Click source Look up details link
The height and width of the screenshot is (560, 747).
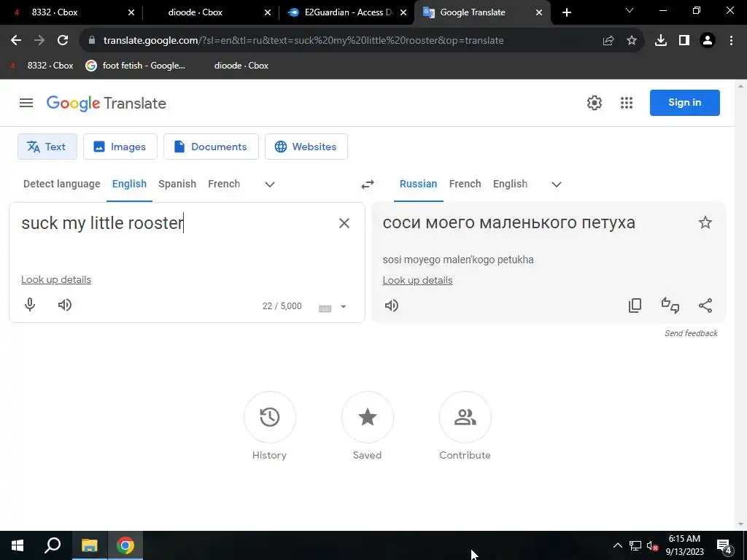55,279
